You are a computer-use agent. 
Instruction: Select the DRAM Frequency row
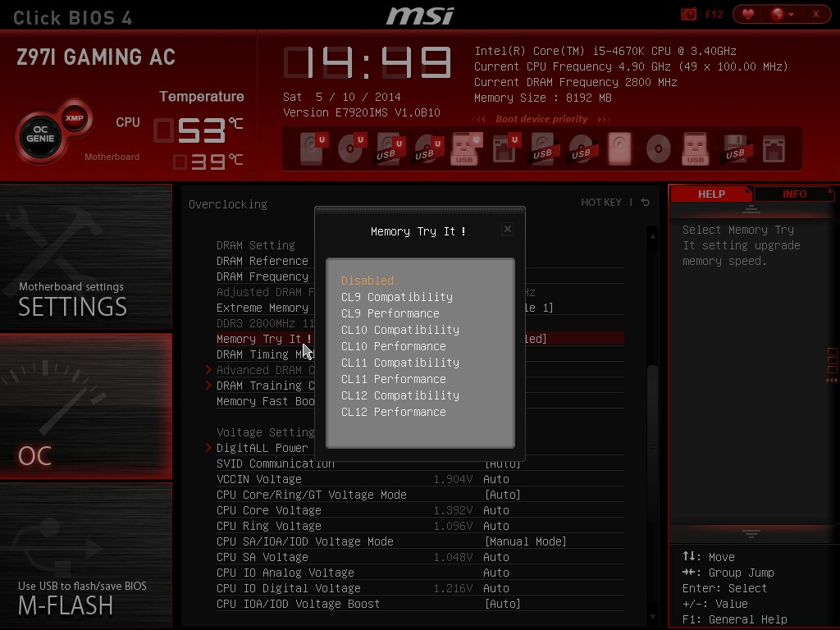tap(420, 276)
